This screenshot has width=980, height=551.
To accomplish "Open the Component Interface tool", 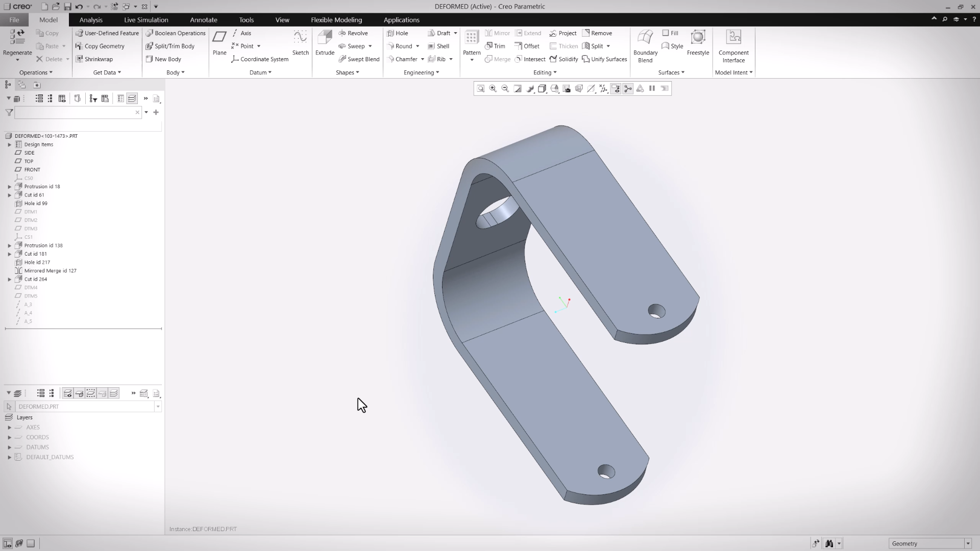I will click(x=733, y=46).
